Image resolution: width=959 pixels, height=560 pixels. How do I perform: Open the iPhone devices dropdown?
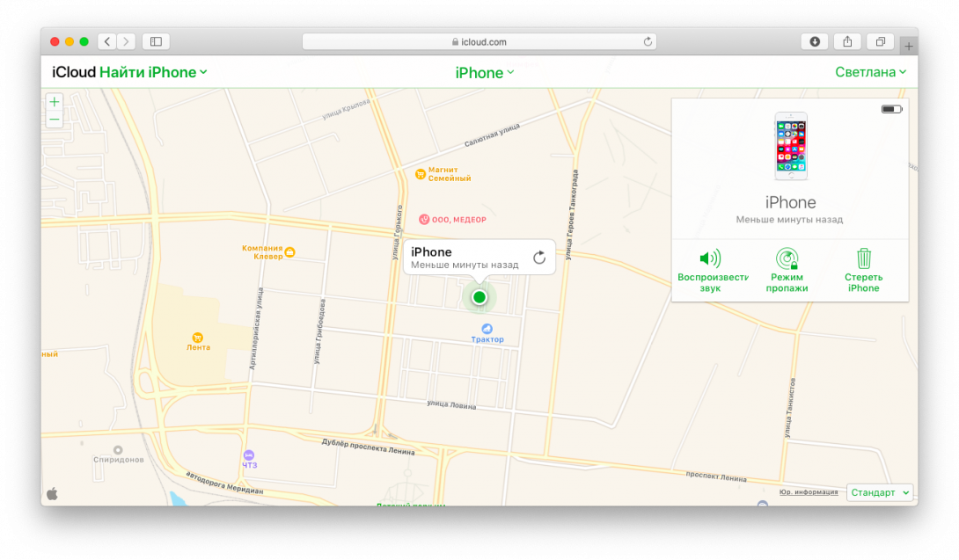coord(484,73)
